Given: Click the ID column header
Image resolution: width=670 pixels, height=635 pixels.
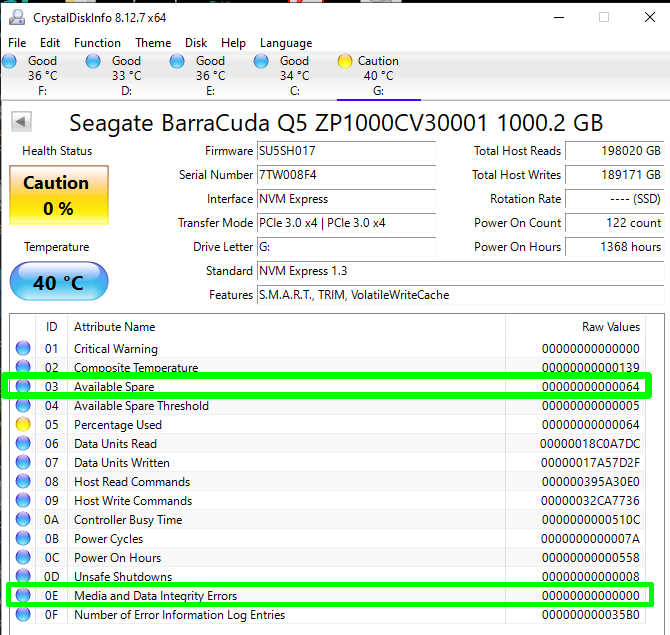Looking at the screenshot, I should point(51,327).
